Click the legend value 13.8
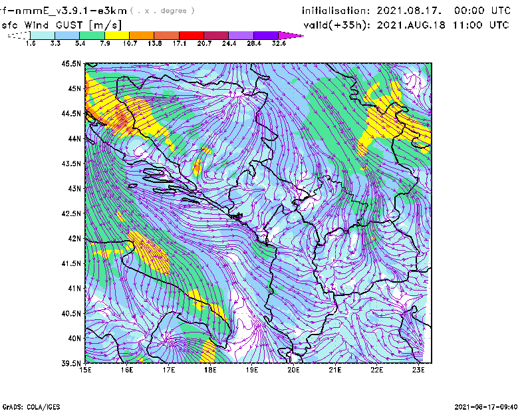Image resolution: width=532 pixels, height=411 pixels. [155, 43]
